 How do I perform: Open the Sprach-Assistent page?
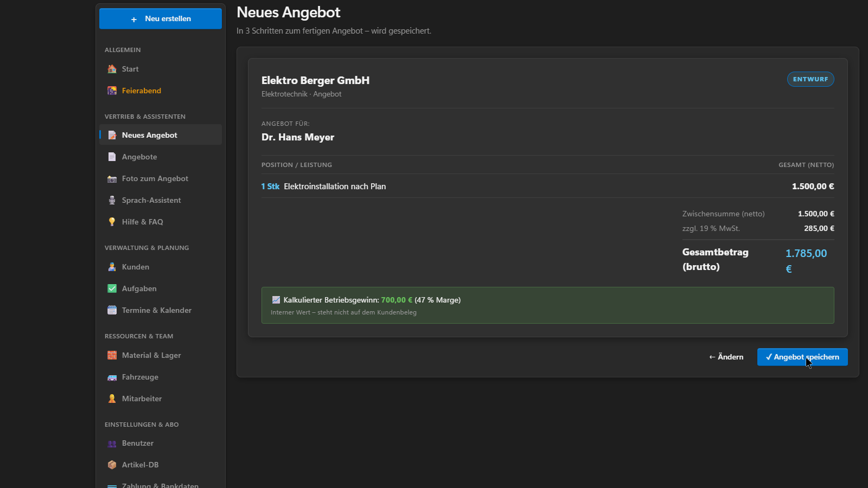tap(161, 200)
